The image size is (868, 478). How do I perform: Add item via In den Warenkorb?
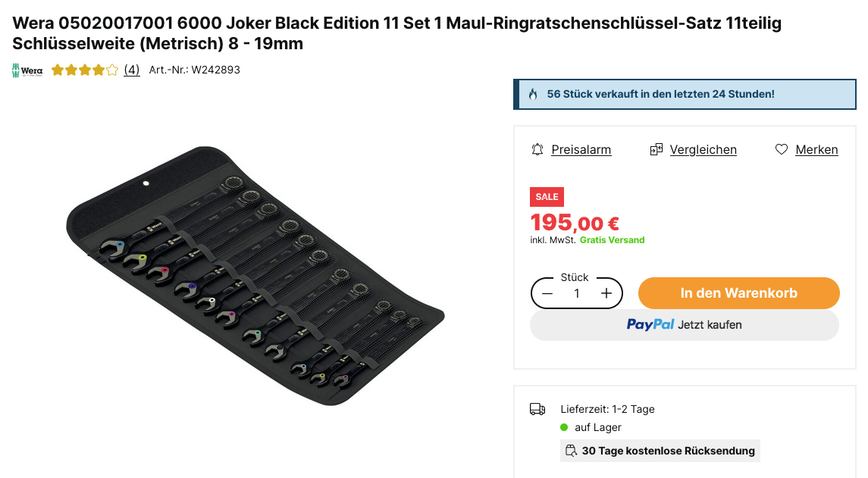(738, 293)
